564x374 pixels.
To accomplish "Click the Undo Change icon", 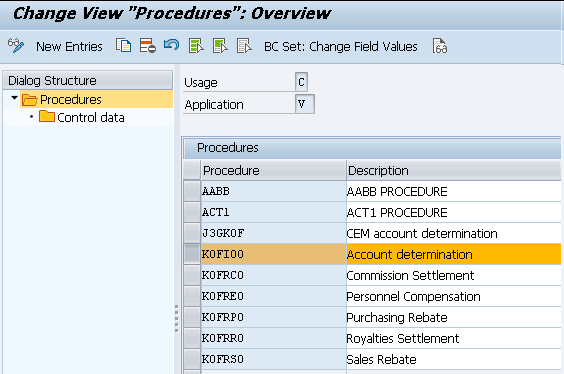I will click(172, 45).
